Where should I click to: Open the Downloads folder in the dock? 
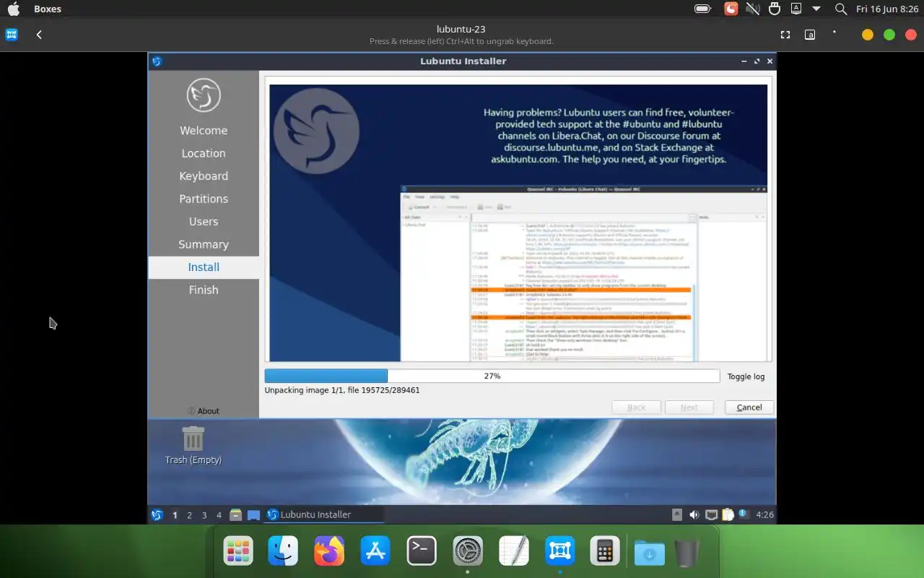[650, 553]
